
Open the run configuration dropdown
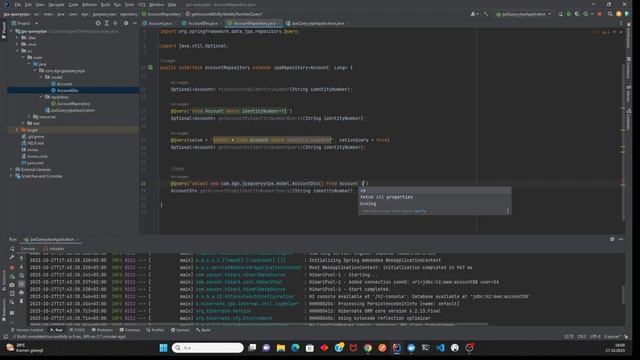tap(523, 14)
